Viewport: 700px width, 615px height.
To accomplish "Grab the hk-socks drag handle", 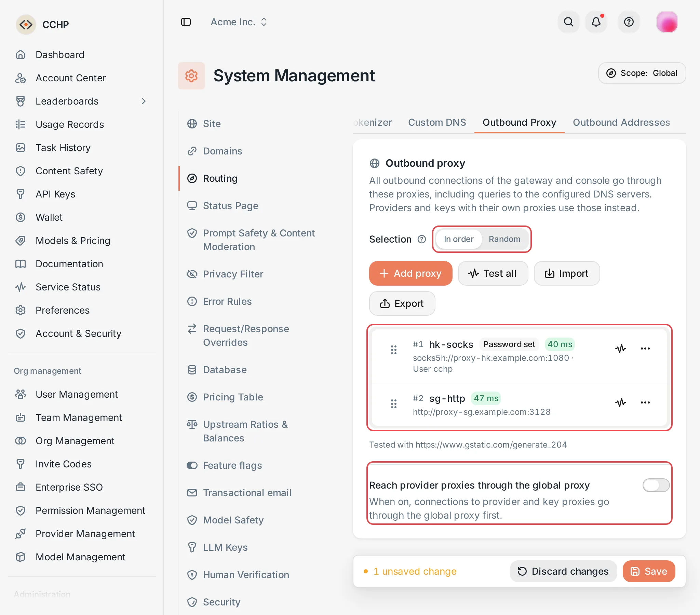I will coord(393,350).
